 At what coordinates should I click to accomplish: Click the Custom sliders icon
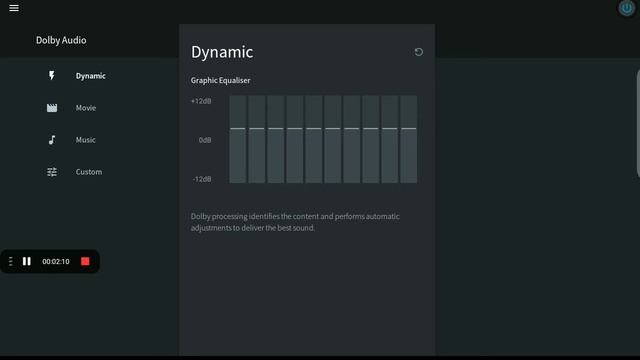[x=52, y=172]
